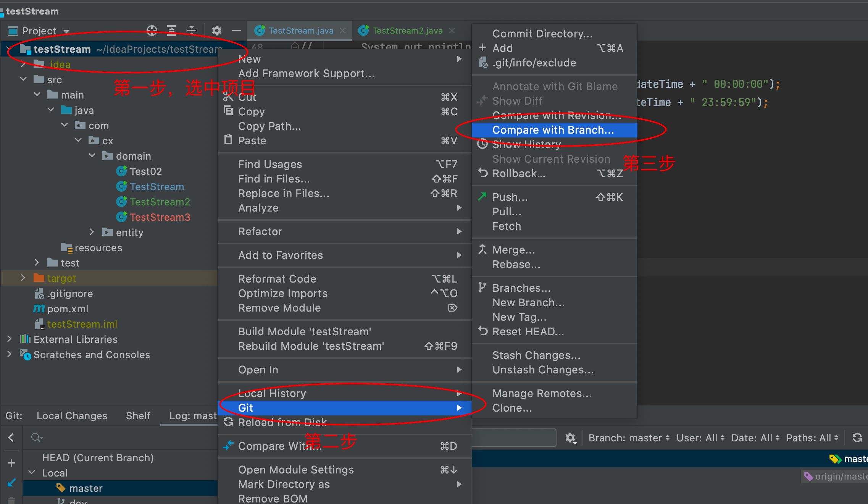Open the User: All filter dropdown
Viewport: 868px width, 504px height.
click(x=700, y=438)
